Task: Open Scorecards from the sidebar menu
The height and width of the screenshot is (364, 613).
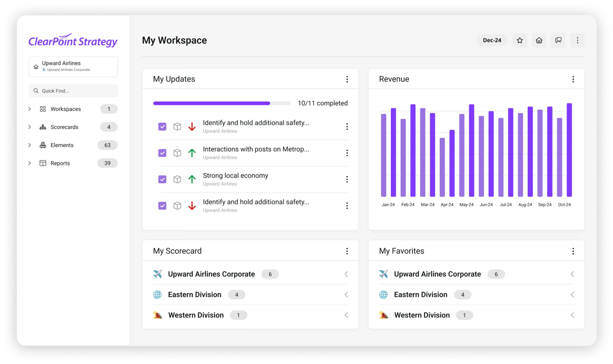Action: [x=64, y=127]
